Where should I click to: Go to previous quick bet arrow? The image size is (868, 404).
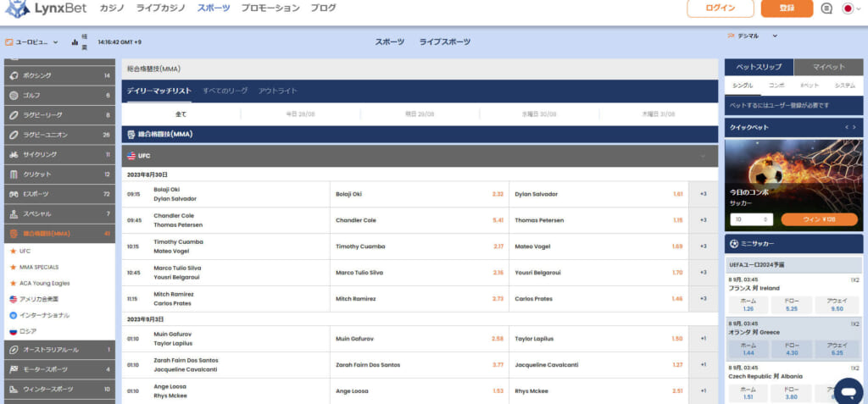pyautogui.click(x=847, y=127)
